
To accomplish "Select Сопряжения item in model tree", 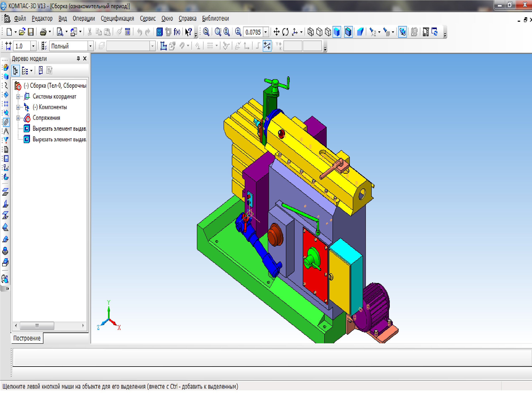I will click(x=46, y=118).
